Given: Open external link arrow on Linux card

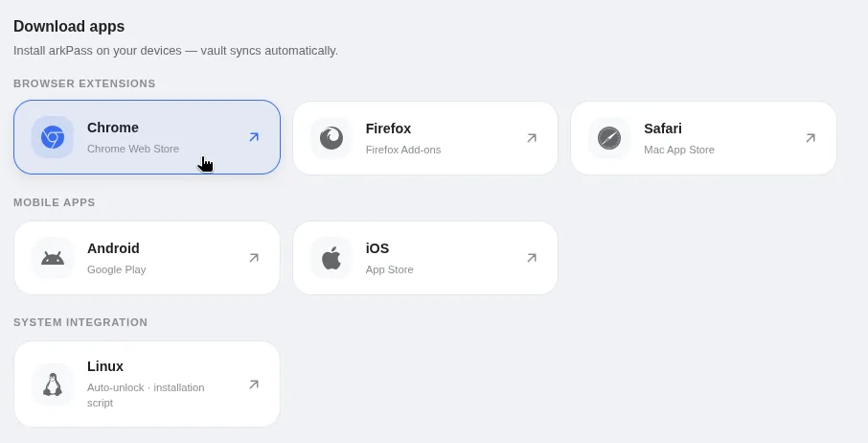Looking at the screenshot, I should [254, 385].
